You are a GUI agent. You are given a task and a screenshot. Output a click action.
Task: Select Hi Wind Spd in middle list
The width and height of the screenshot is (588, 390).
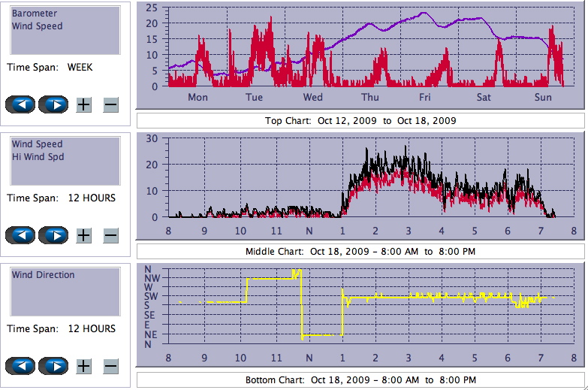[x=38, y=157]
